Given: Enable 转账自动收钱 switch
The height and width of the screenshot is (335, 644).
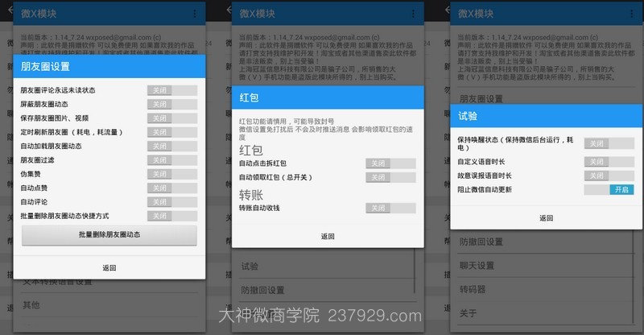Looking at the screenshot, I should (390, 209).
